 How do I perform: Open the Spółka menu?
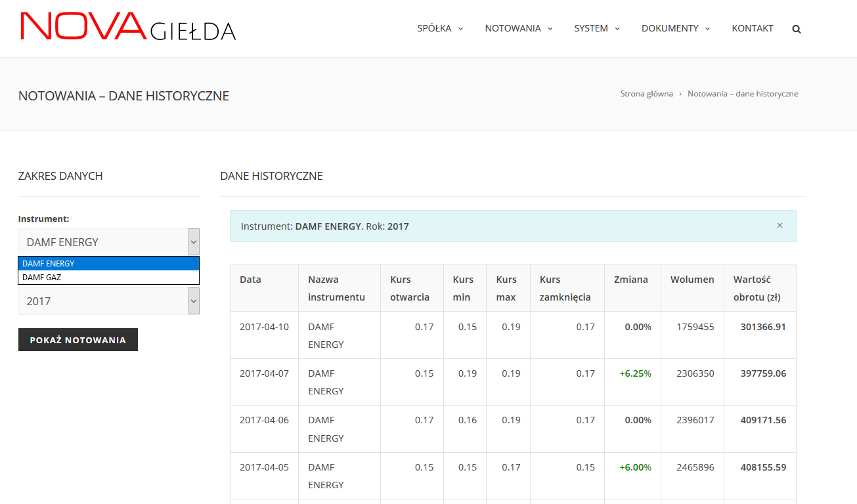440,28
